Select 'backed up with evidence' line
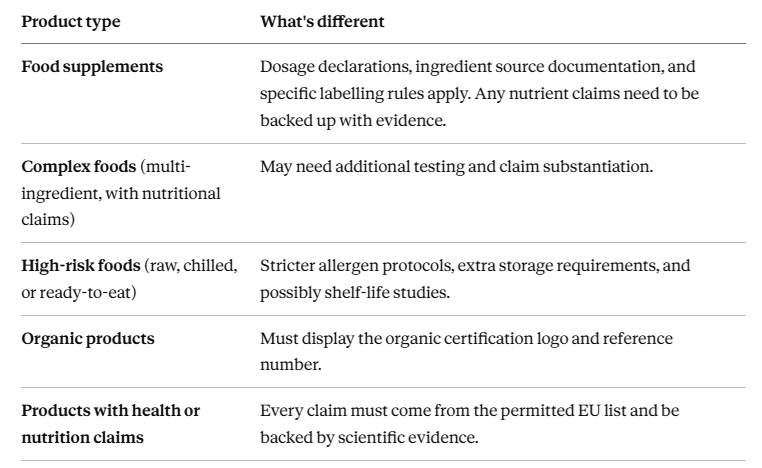 pos(353,121)
